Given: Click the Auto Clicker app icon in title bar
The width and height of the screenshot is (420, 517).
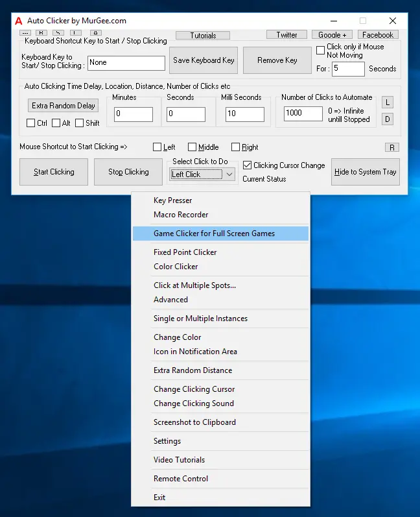Looking at the screenshot, I should pos(17,21).
